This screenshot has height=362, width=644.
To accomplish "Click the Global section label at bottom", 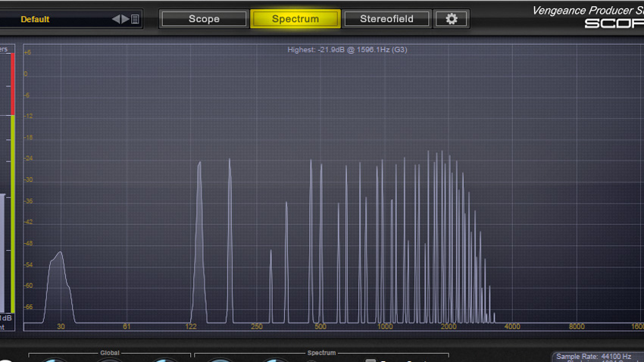I will point(110,353).
